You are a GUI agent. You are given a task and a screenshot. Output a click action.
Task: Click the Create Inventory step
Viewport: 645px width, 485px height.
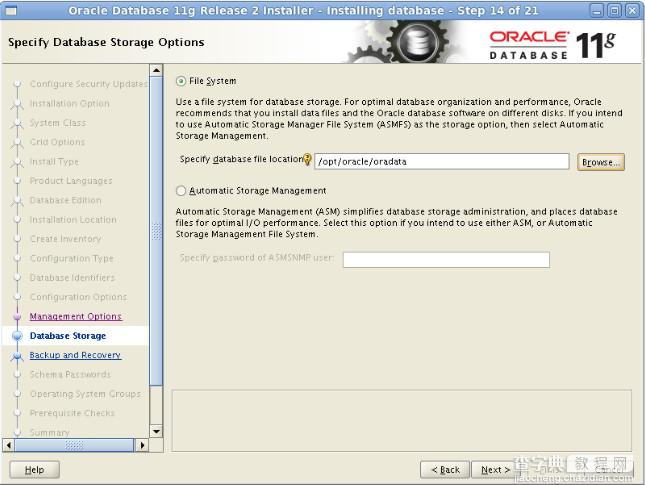[x=65, y=239]
